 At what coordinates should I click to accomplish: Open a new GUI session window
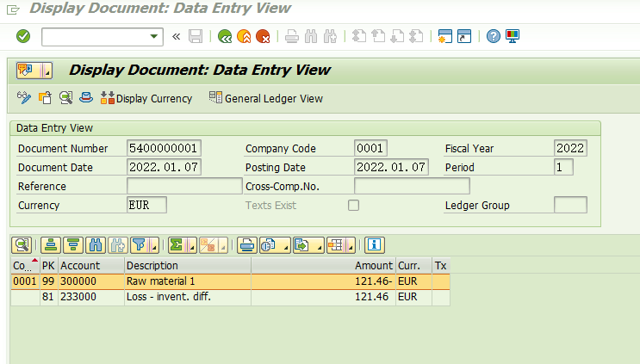(x=444, y=36)
